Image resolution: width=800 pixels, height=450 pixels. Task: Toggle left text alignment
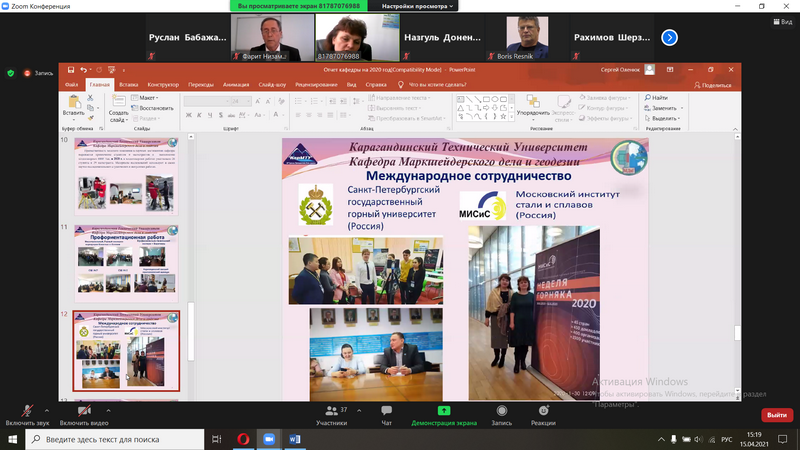pyautogui.click(x=298, y=115)
